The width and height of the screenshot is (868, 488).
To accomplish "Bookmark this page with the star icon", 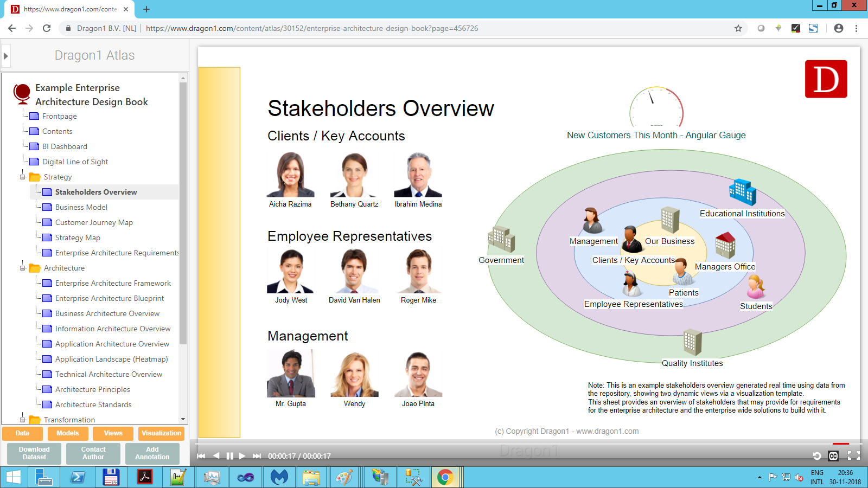I will [x=738, y=28].
